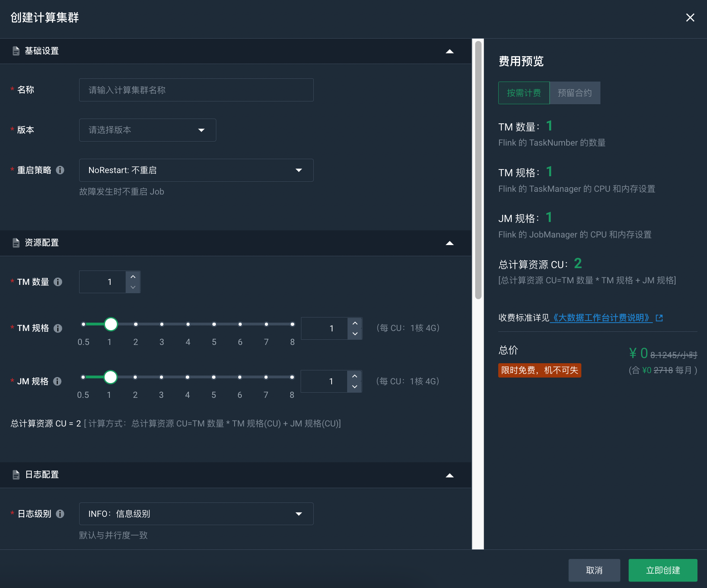Click the JM 规格 number field
Screen dimensions: 707x588
point(324,382)
